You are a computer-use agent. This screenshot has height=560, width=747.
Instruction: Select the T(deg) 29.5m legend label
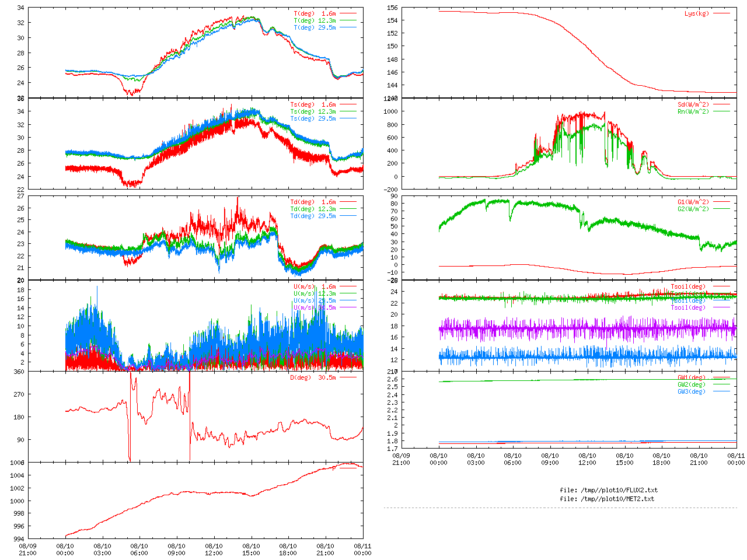[315, 27]
